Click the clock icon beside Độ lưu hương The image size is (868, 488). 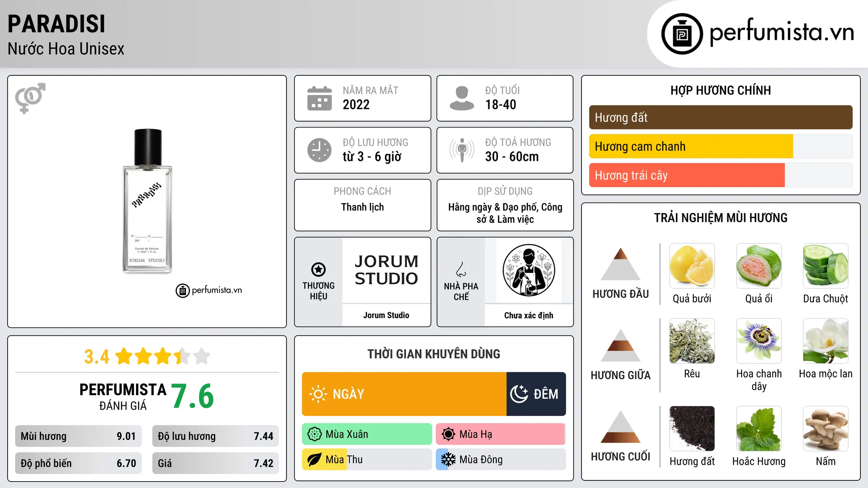320,150
